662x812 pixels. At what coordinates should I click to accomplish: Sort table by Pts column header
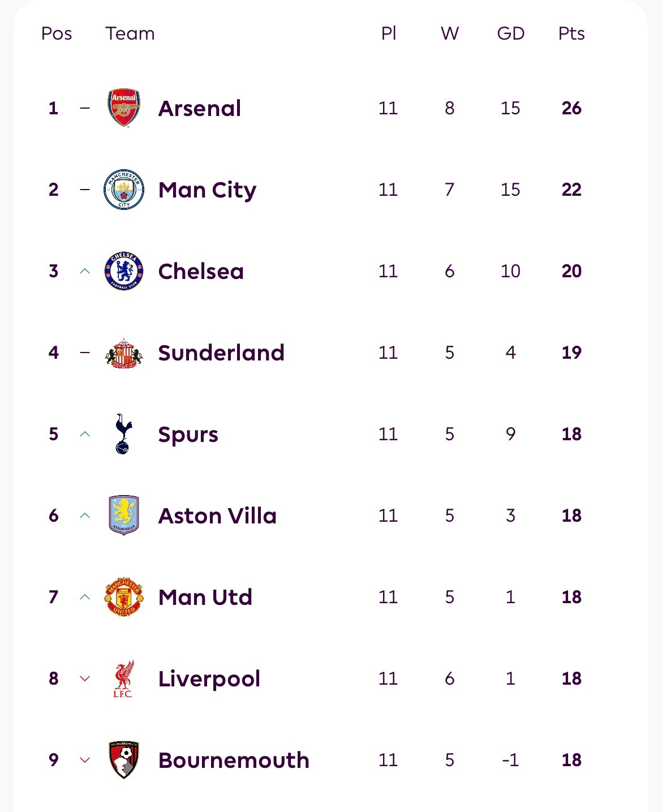571,33
